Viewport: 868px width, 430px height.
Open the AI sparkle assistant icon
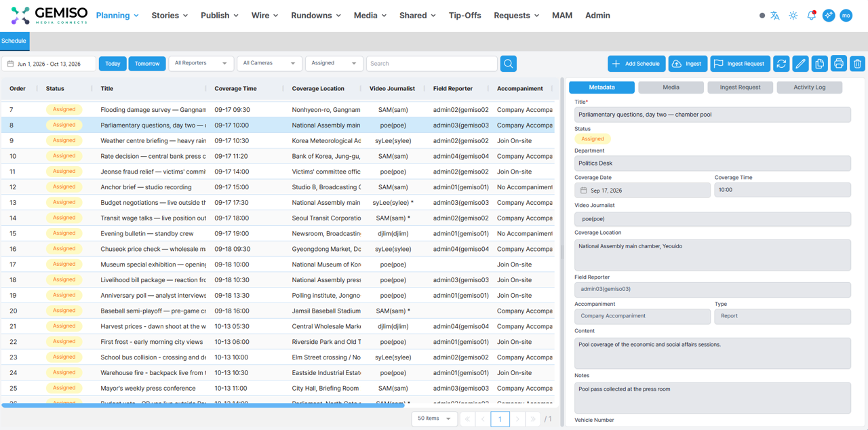829,16
